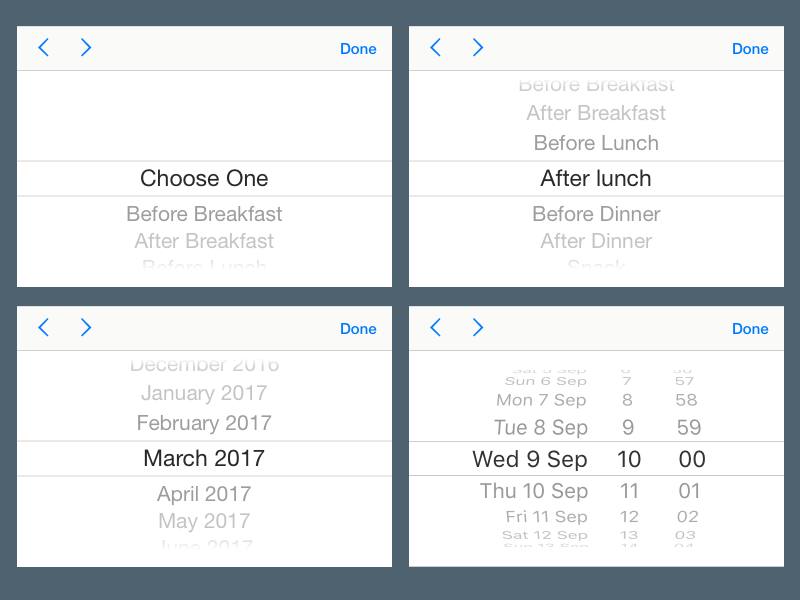Click the forward chevron in the bottom-left panel
Image resolution: width=800 pixels, height=600 pixels.
point(86,327)
